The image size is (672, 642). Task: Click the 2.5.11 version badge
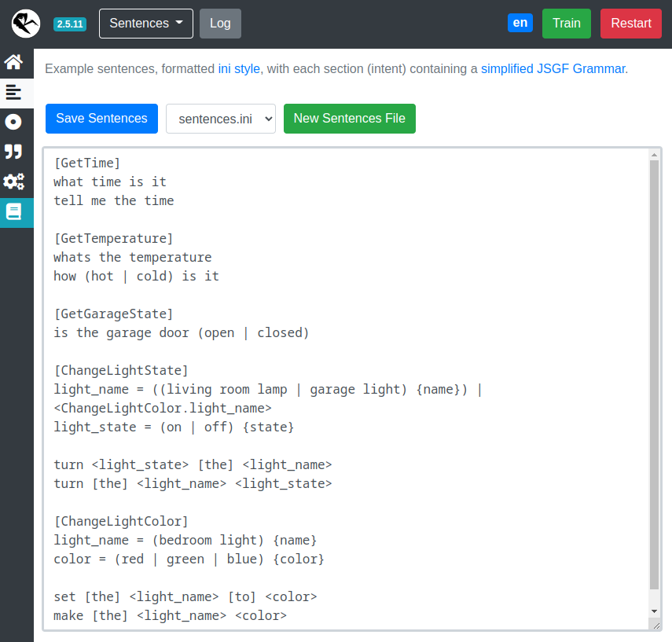[x=70, y=24]
